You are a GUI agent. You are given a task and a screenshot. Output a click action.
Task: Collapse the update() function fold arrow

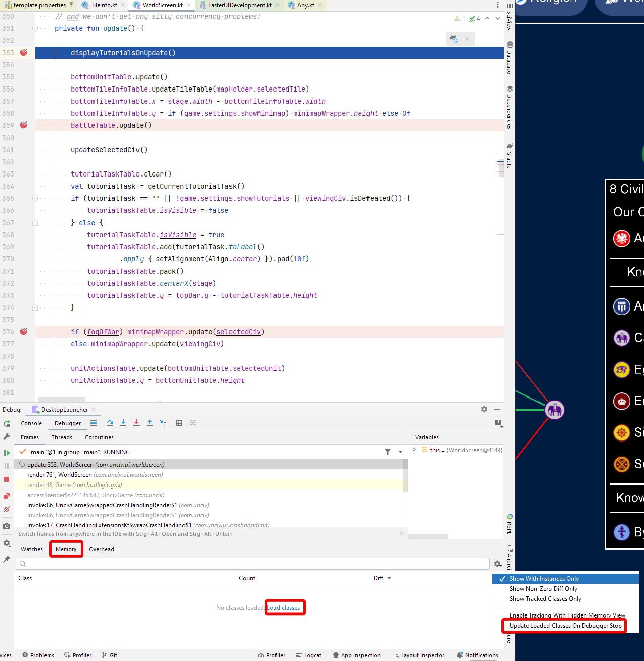[x=34, y=28]
